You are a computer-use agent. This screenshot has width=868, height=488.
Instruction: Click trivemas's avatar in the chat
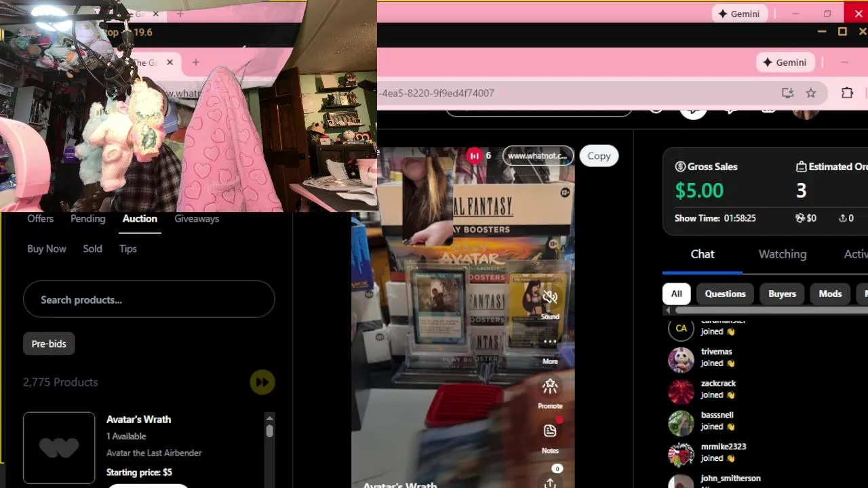pyautogui.click(x=681, y=360)
